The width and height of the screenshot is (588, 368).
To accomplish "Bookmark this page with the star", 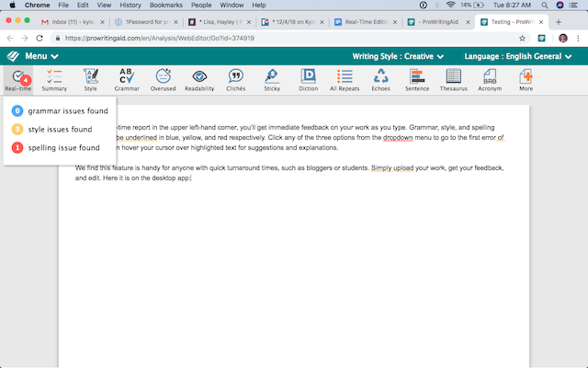I will pos(522,38).
